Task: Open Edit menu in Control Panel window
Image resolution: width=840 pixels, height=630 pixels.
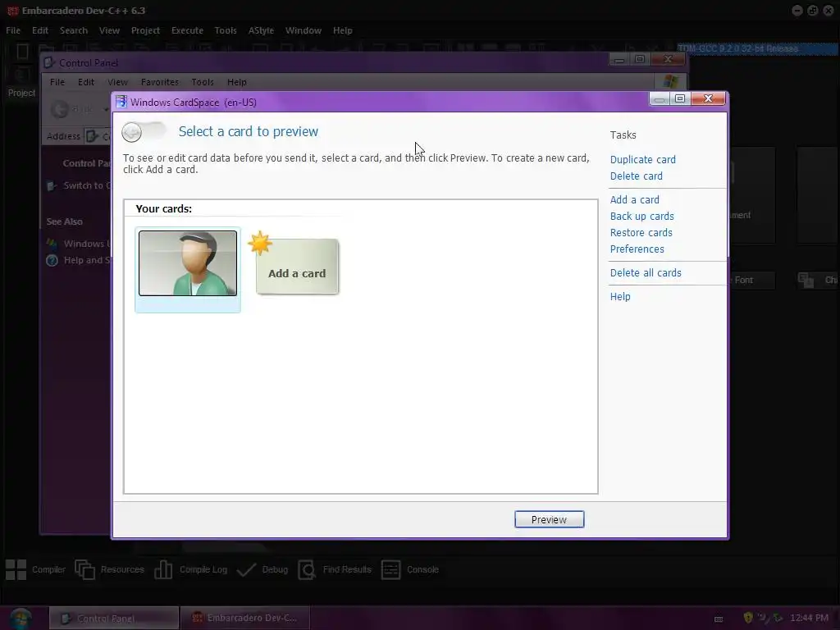Action: click(x=85, y=82)
